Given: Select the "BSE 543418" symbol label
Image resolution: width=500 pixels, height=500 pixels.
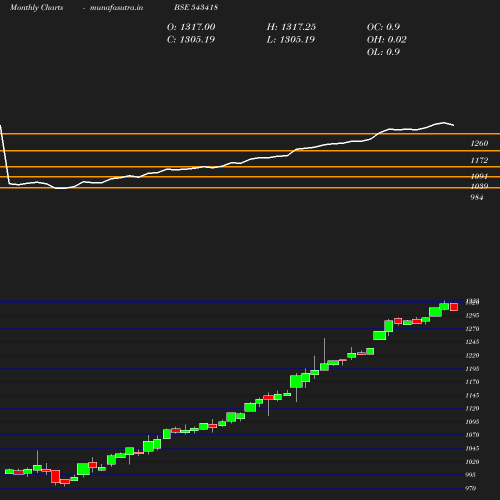Looking at the screenshot, I should pyautogui.click(x=196, y=7).
